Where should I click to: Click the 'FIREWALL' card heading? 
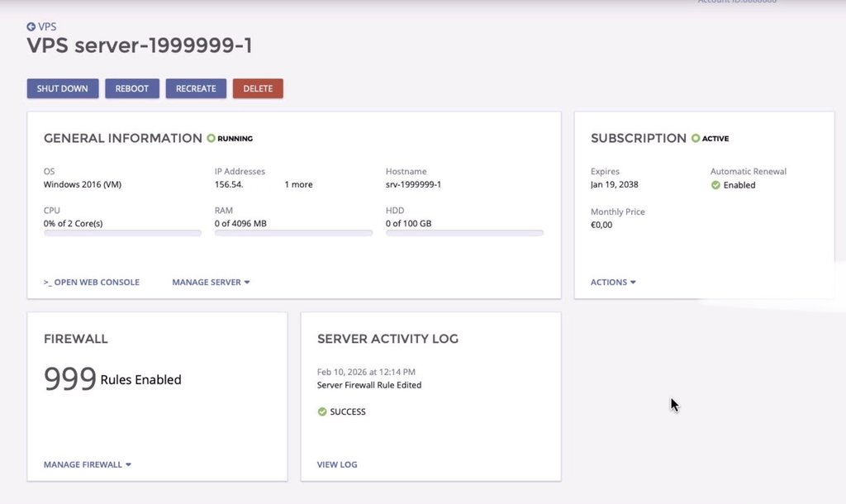76,339
